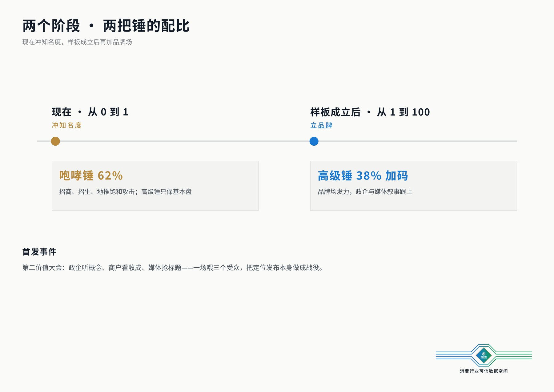Click the subtitle 现在冲知名度，样板成立后再加品牌场
Screen dimensions: 554x392
(77, 42)
